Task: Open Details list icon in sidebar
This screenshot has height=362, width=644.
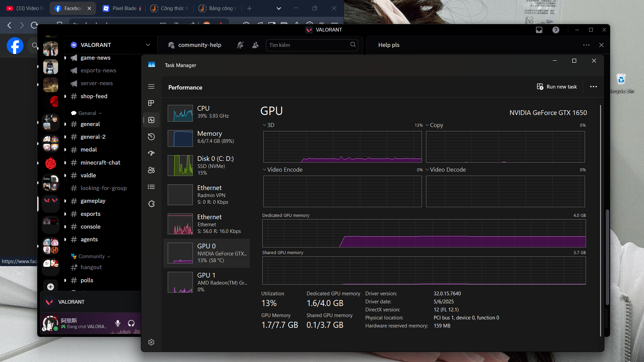Action: 151,187
